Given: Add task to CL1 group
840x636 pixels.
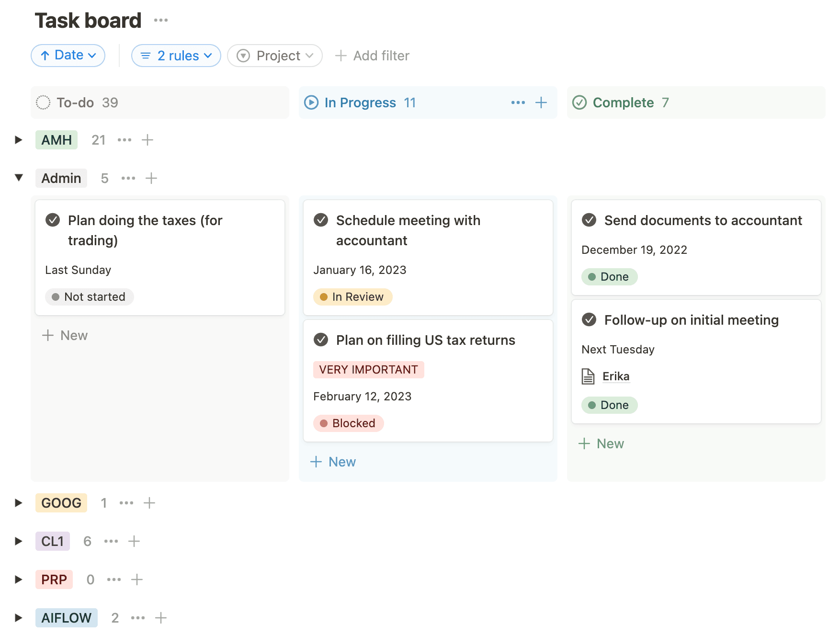Looking at the screenshot, I should 134,541.
